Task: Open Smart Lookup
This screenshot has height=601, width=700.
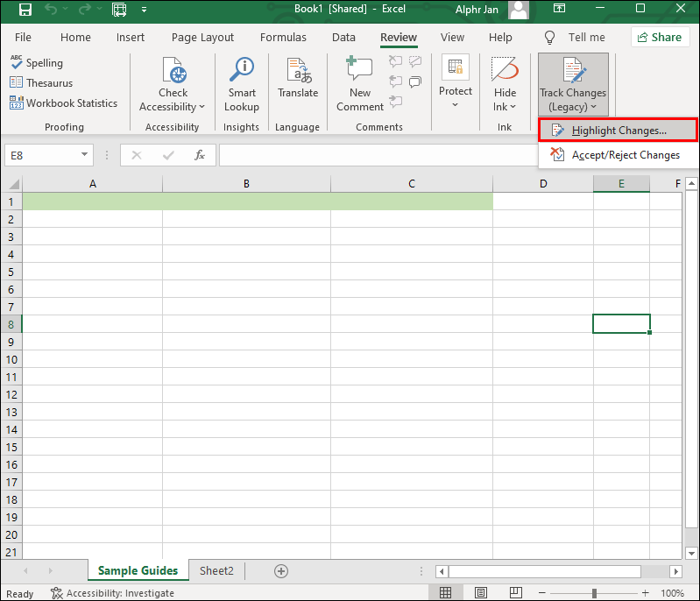Action: [x=242, y=85]
